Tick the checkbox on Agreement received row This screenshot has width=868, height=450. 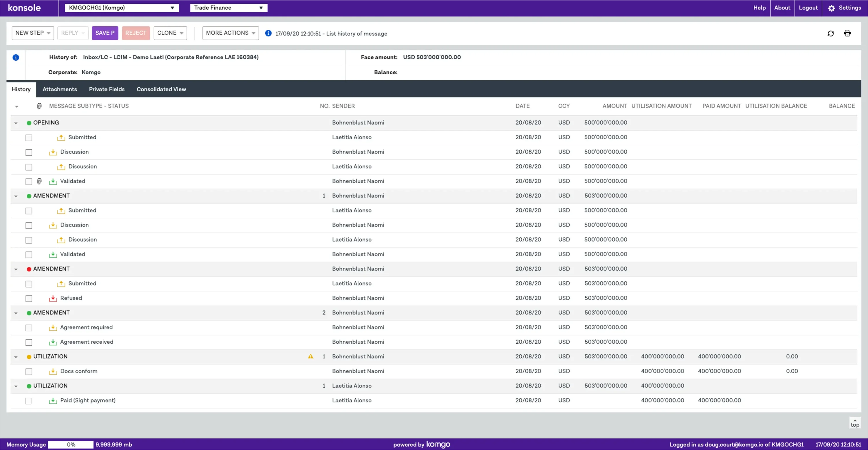29,342
